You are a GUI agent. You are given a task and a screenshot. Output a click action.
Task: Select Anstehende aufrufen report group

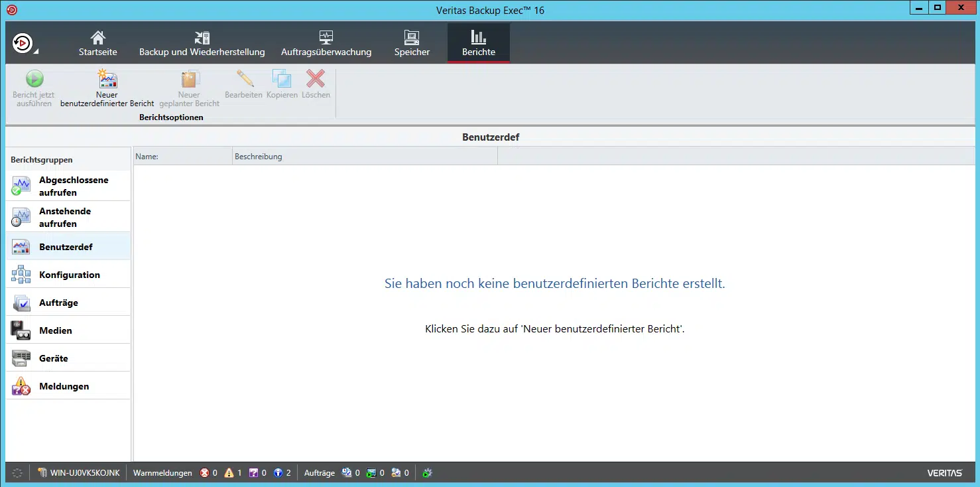[68, 217]
